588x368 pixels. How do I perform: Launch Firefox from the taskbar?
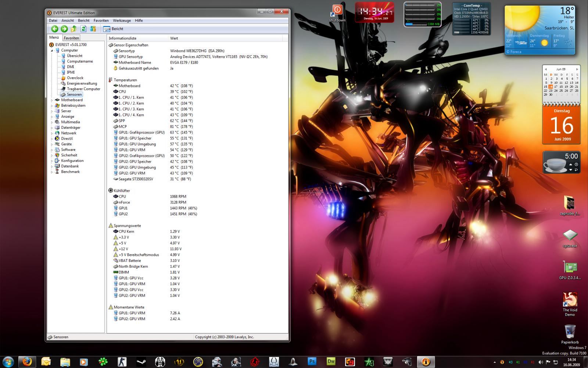(x=28, y=361)
